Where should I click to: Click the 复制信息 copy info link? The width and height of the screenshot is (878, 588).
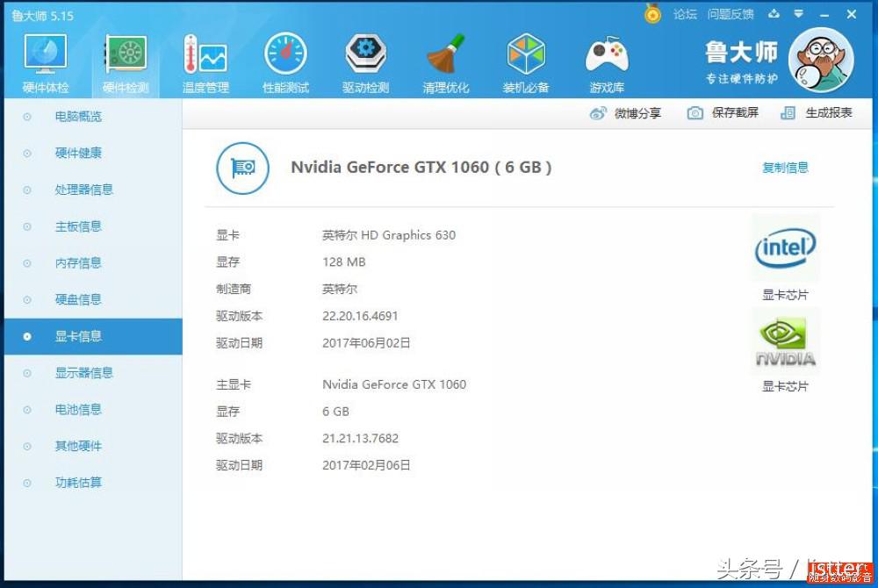[x=785, y=168]
